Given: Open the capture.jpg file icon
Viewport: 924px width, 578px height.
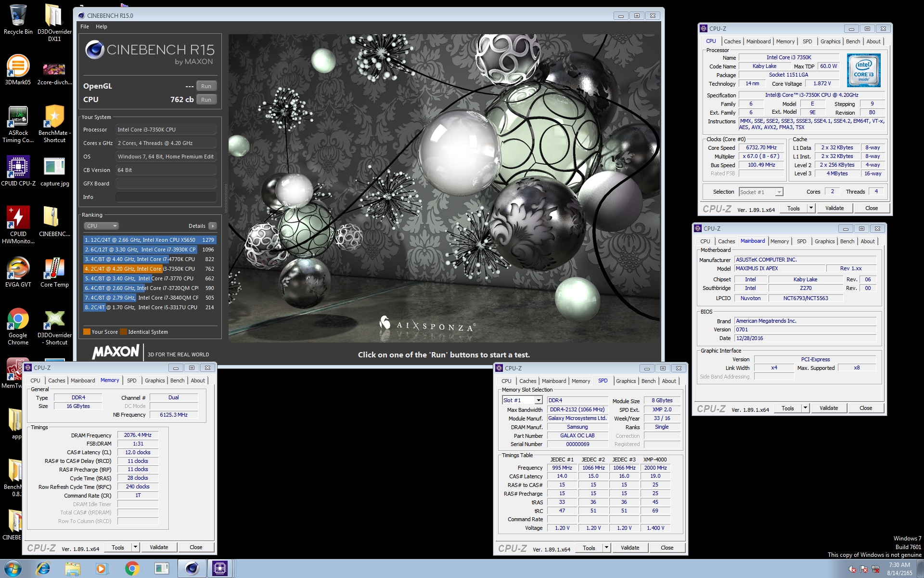Looking at the screenshot, I should click(x=54, y=172).
